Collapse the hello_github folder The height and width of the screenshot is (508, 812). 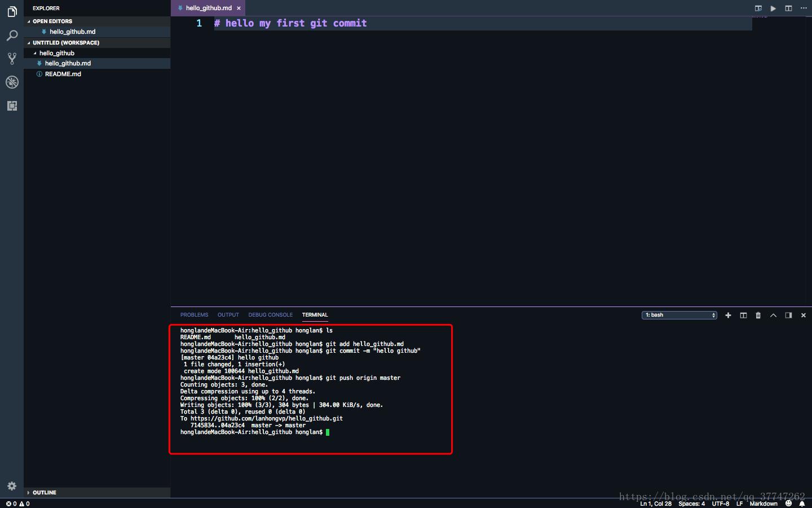tap(56, 53)
